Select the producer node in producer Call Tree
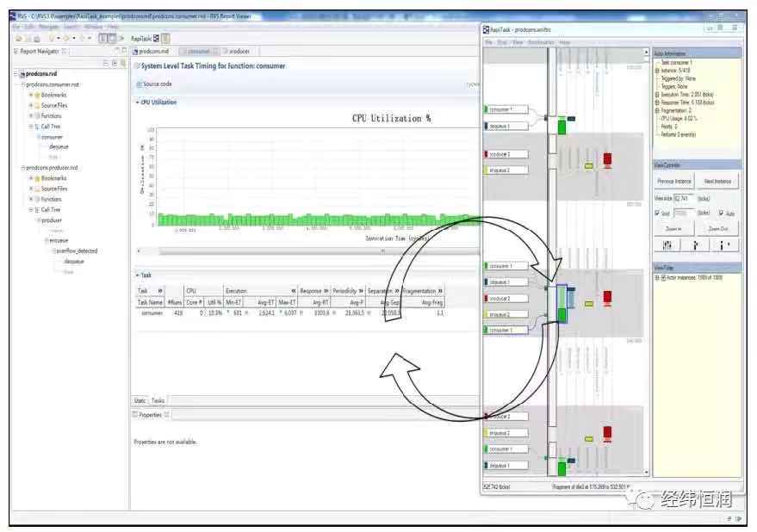This screenshot has width=757, height=532. (52, 220)
